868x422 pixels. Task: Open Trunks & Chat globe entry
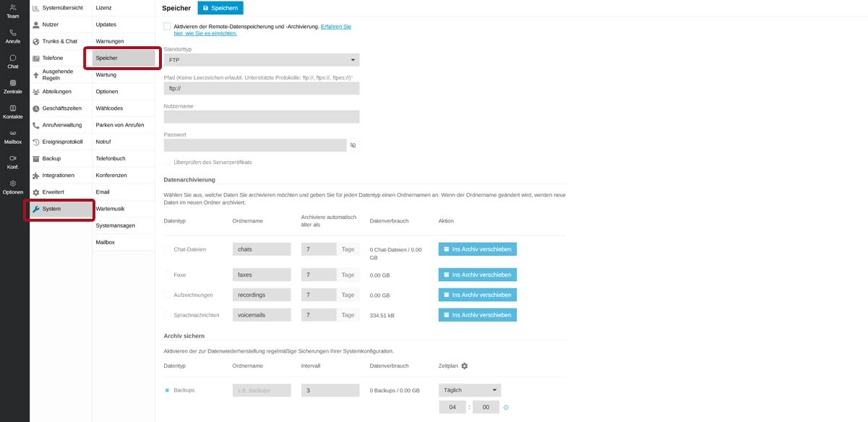pos(61,41)
